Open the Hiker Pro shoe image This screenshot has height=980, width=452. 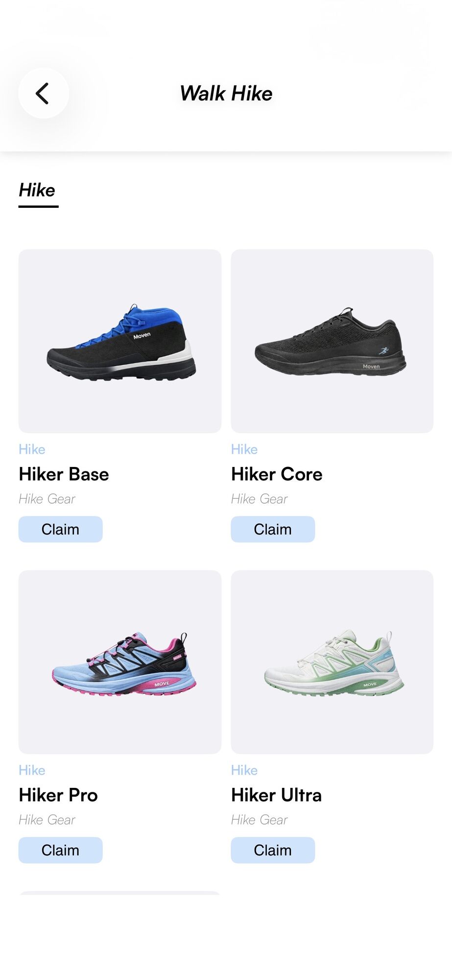[x=120, y=662]
